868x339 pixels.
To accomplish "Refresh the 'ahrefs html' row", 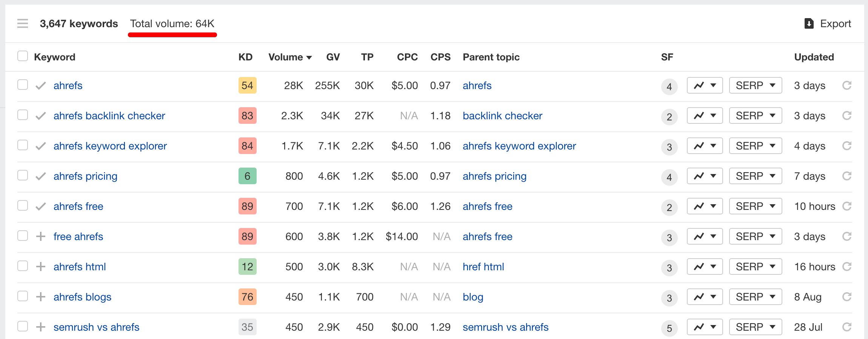I will 847,267.
